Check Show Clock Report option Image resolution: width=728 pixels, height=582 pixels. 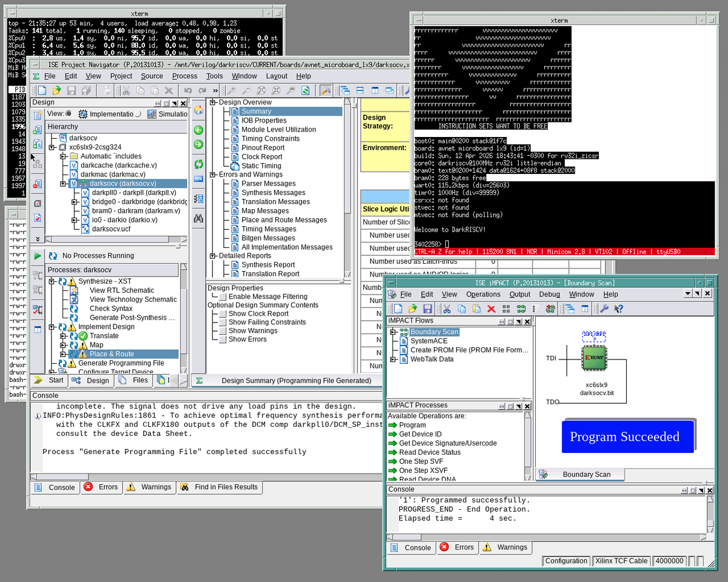[x=223, y=314]
